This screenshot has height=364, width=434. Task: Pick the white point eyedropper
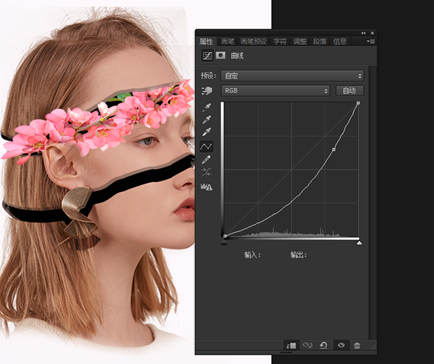pos(207,132)
